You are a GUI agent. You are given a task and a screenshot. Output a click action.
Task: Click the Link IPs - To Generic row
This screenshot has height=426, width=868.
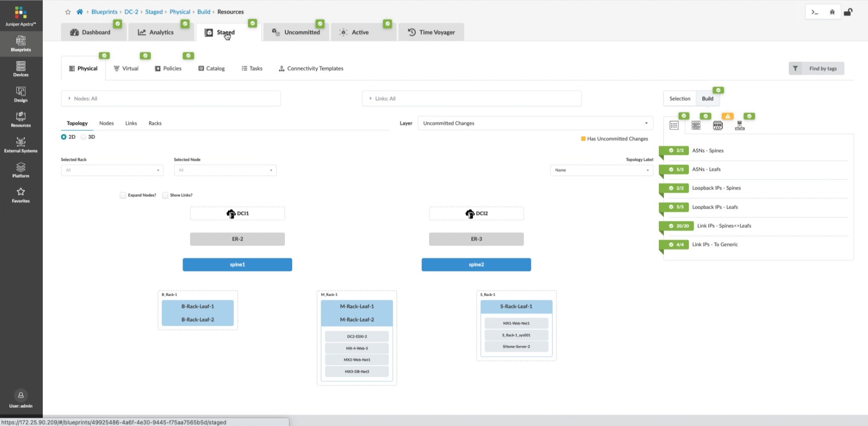point(758,244)
